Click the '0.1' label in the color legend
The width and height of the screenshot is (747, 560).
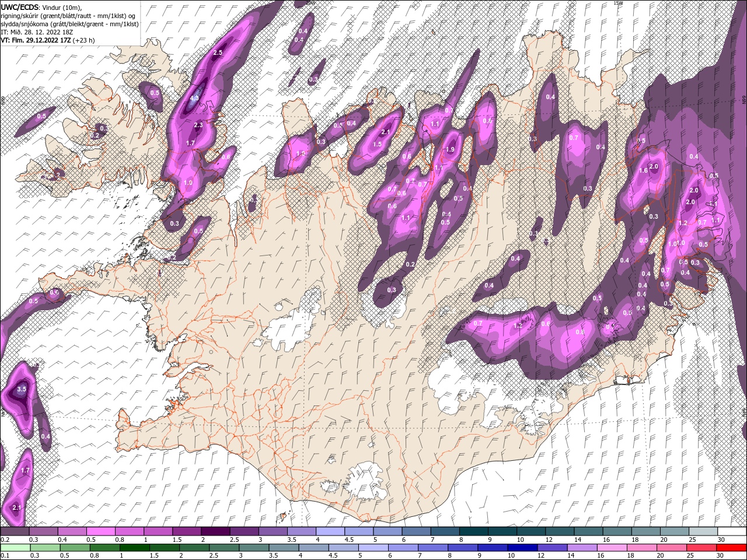click(x=5, y=555)
